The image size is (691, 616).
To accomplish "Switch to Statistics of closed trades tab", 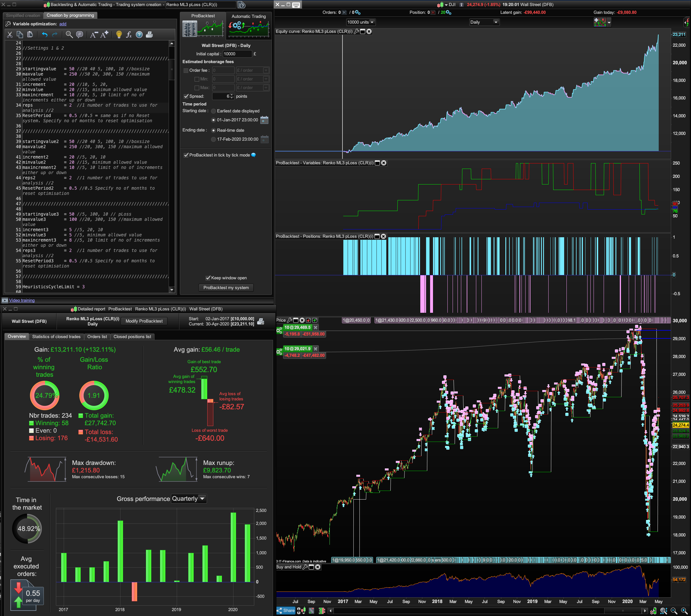I will pyautogui.click(x=56, y=336).
